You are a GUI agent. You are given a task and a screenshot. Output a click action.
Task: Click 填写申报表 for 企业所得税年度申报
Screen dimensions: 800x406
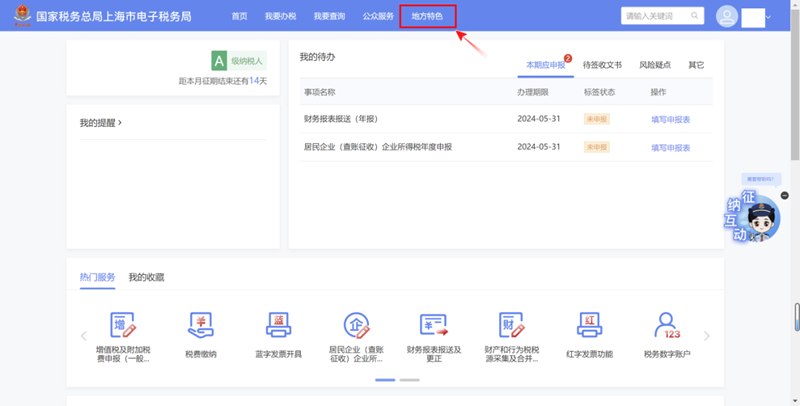(x=670, y=147)
